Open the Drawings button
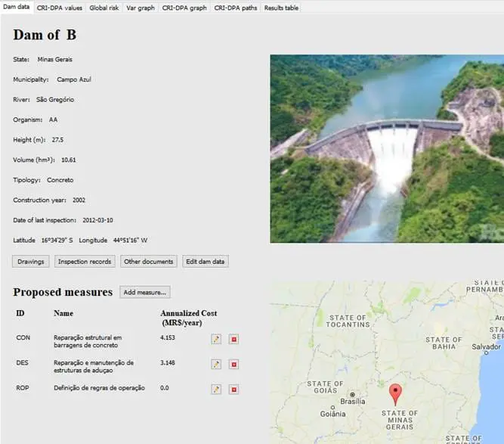Viewport: 504px width, 444px height. [31, 262]
